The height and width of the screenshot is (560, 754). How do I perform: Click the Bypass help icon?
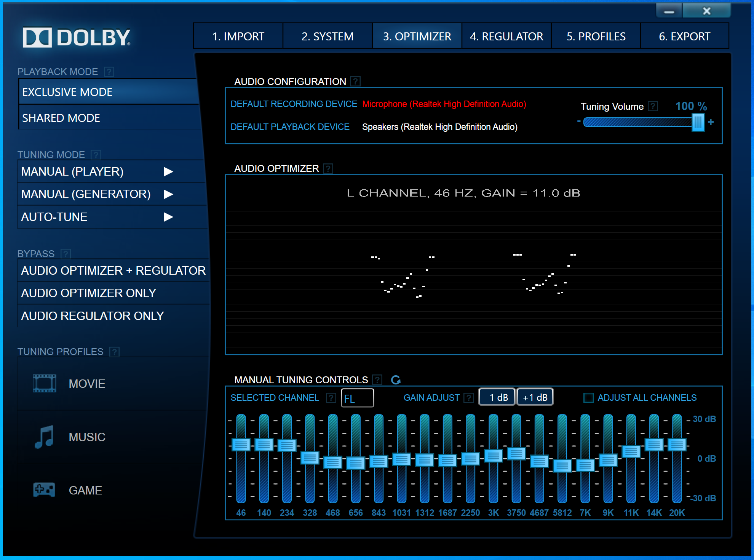65,254
